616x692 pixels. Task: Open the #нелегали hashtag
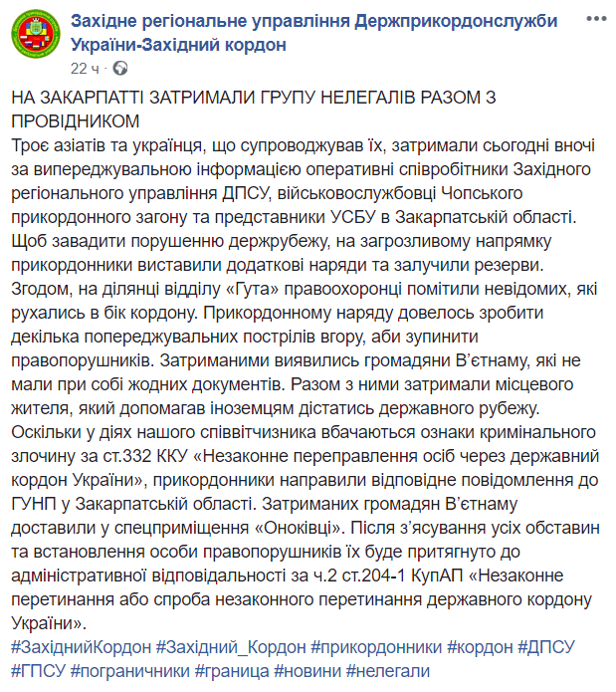click(x=389, y=671)
